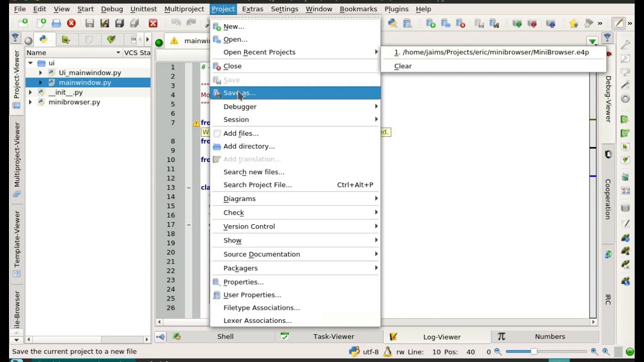644x362 pixels.
Task: Click the right-side filter funnel icon
Action: [x=607, y=38]
